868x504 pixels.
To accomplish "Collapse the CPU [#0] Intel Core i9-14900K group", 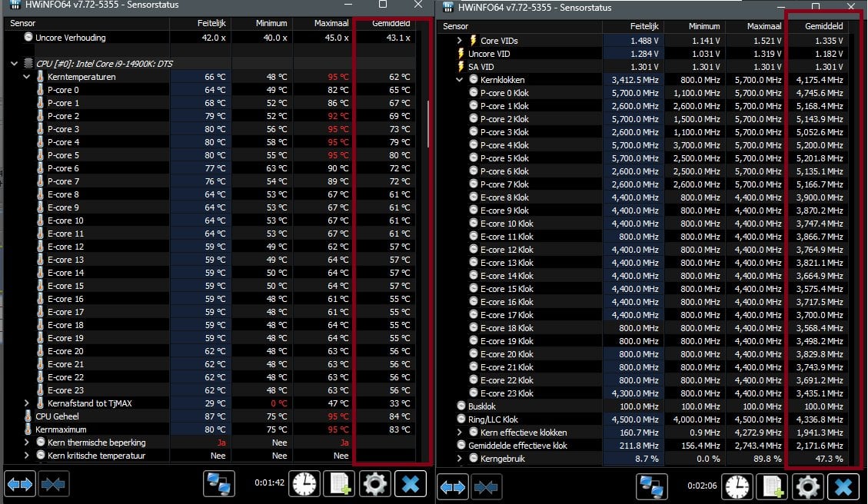I will 14,64.
